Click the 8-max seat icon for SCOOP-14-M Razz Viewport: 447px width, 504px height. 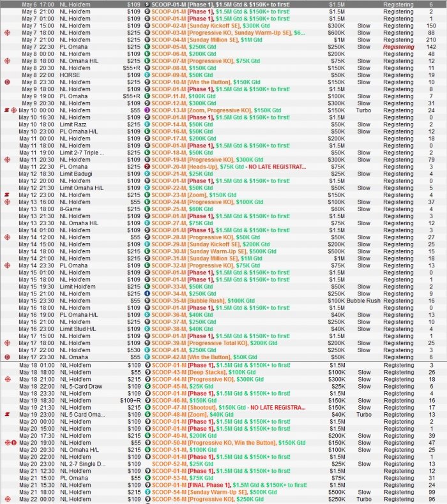pyautogui.click(x=147, y=124)
